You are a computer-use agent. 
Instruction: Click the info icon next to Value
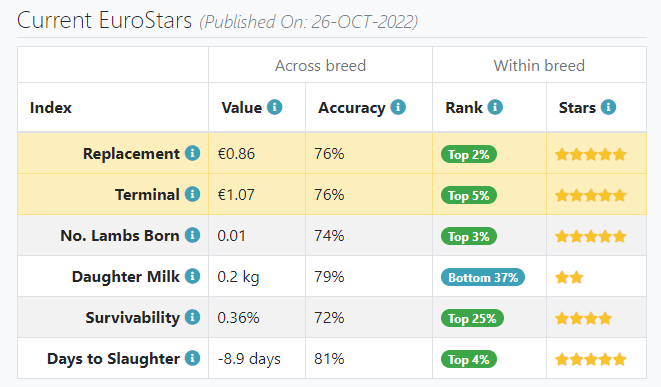tap(274, 107)
